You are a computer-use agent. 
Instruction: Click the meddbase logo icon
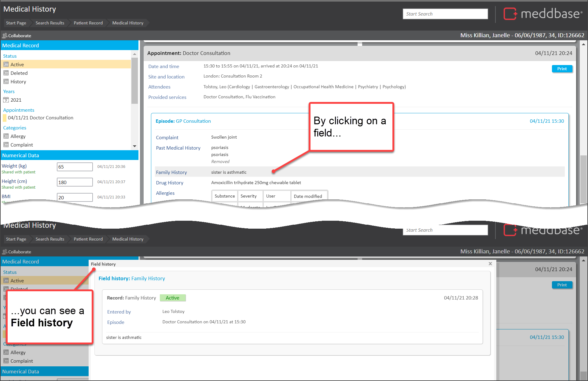pyautogui.click(x=510, y=14)
